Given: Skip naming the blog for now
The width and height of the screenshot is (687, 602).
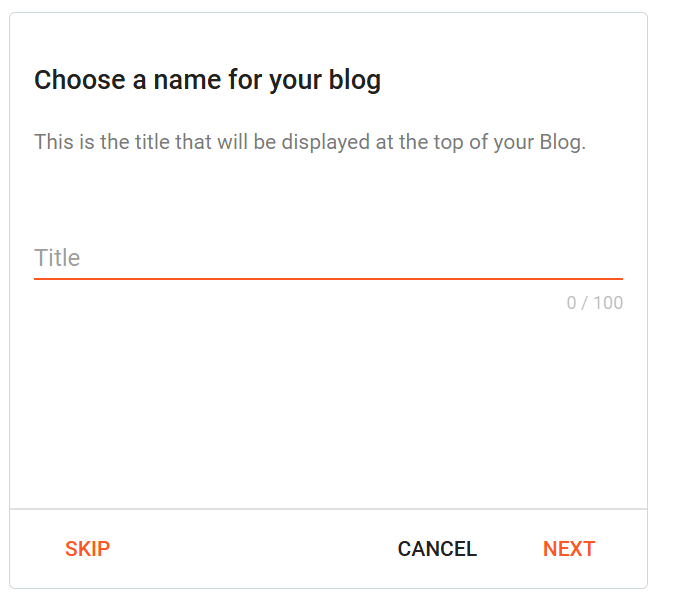Looking at the screenshot, I should coord(88,549).
